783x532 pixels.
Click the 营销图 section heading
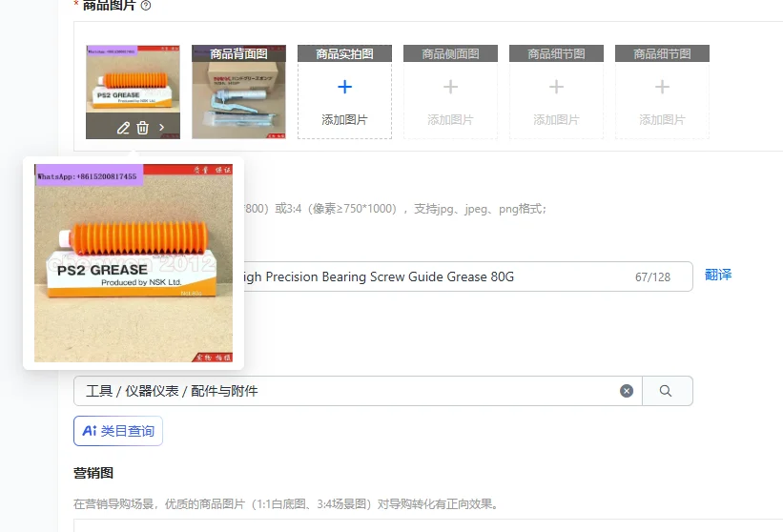click(93, 473)
